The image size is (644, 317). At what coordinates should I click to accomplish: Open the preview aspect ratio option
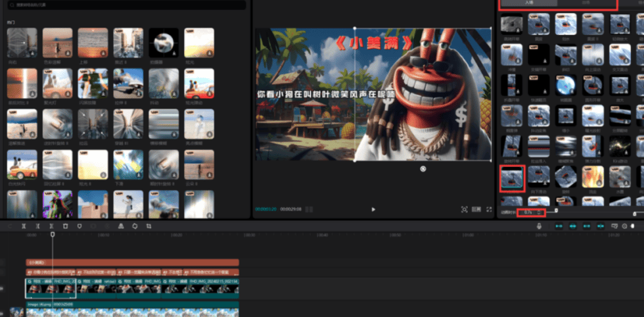point(477,209)
